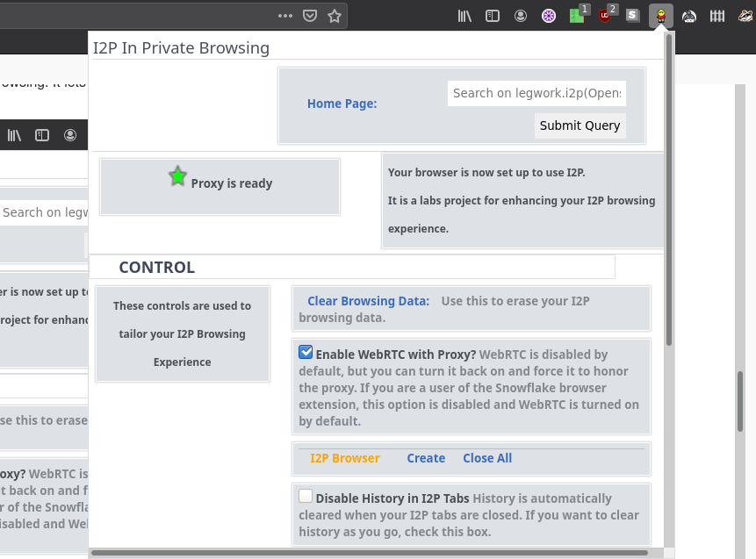Open the Firefox Account icon

[521, 16]
